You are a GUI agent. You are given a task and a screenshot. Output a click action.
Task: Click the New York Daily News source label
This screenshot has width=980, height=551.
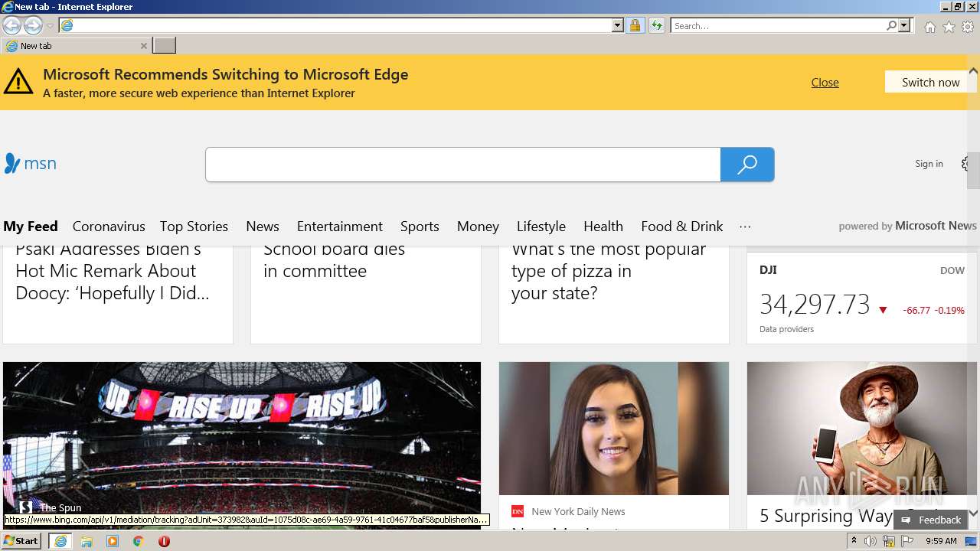[578, 511]
